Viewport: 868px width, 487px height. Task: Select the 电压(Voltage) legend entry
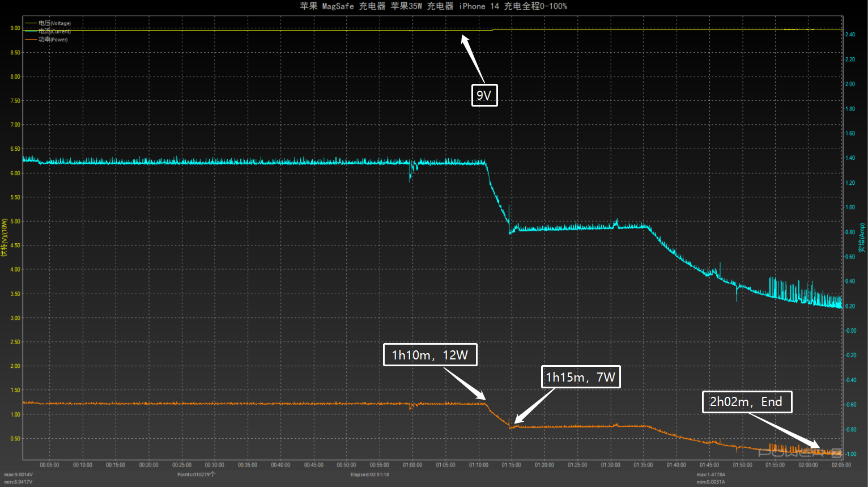click(x=48, y=23)
